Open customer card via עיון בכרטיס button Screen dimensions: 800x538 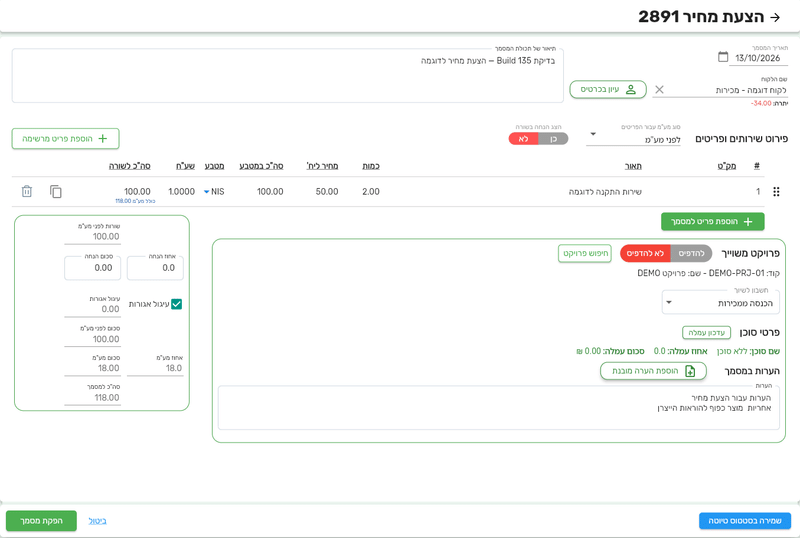pyautogui.click(x=608, y=89)
